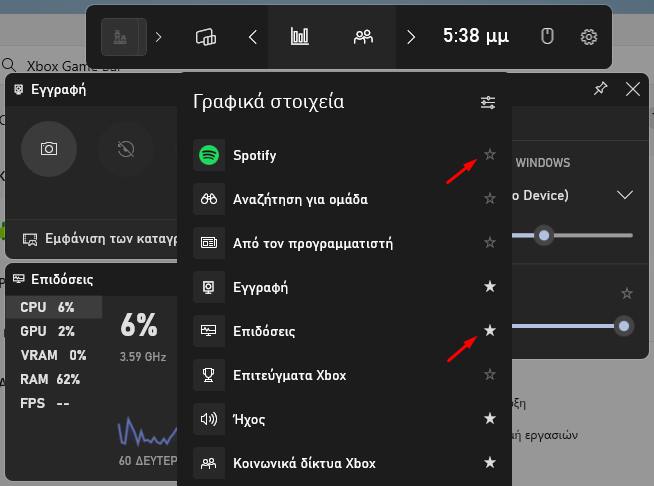Select VRAM 0% metric
This screenshot has width=654, height=486.
point(53,355)
